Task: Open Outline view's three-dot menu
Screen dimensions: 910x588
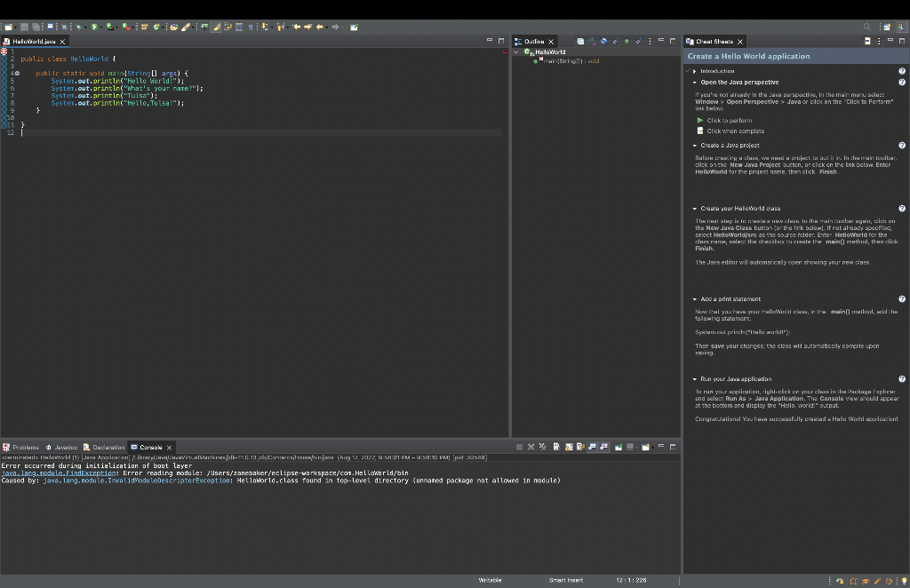Action: pos(650,42)
